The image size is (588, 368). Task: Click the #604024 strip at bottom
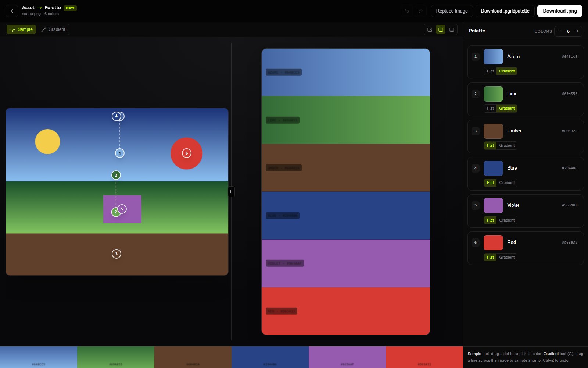coord(193,357)
